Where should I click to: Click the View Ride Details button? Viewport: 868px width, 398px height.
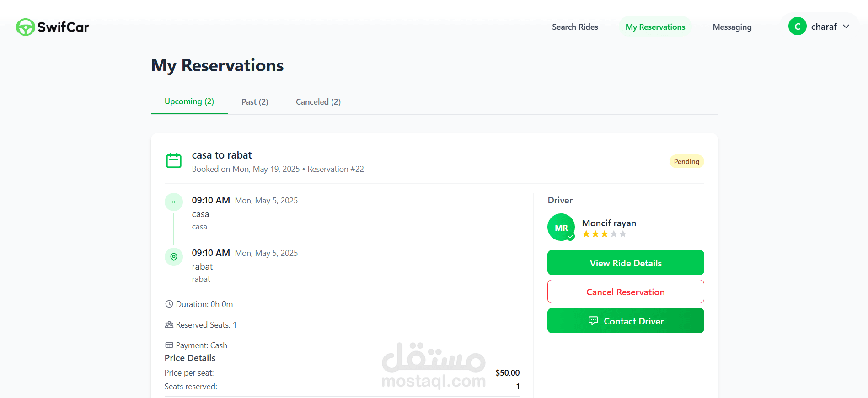click(x=626, y=263)
